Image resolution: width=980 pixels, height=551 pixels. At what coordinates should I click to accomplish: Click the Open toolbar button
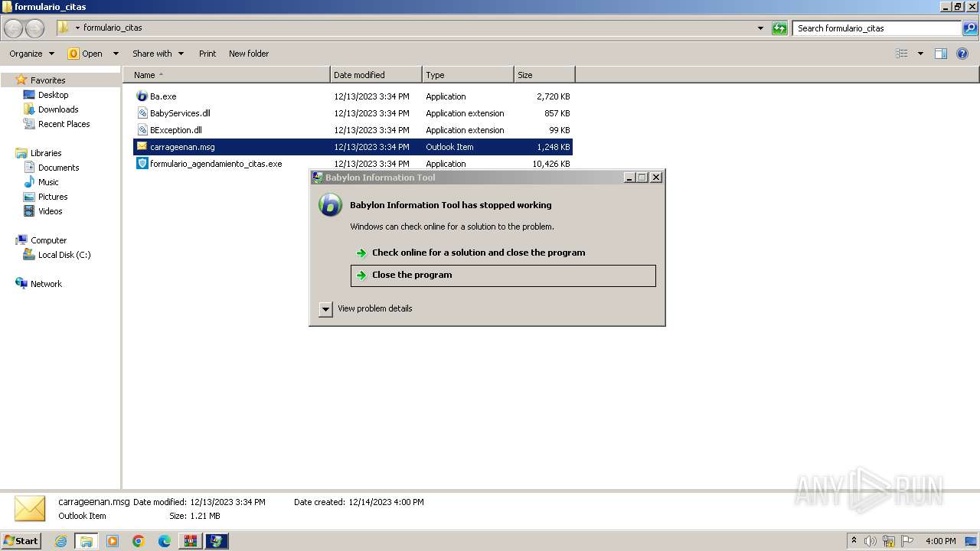pos(86,54)
